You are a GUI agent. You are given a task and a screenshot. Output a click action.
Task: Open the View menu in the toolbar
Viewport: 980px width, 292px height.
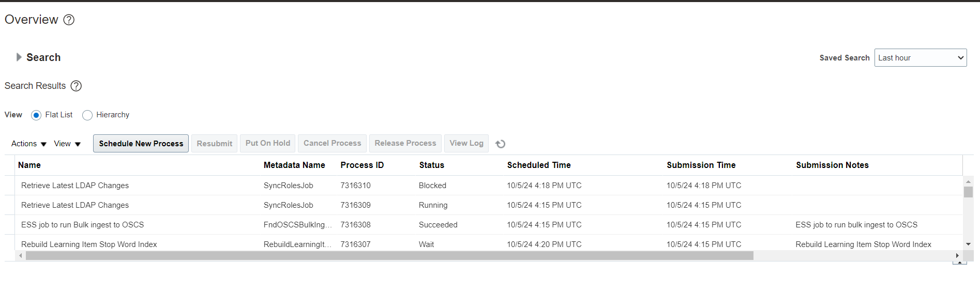pyautogui.click(x=67, y=144)
